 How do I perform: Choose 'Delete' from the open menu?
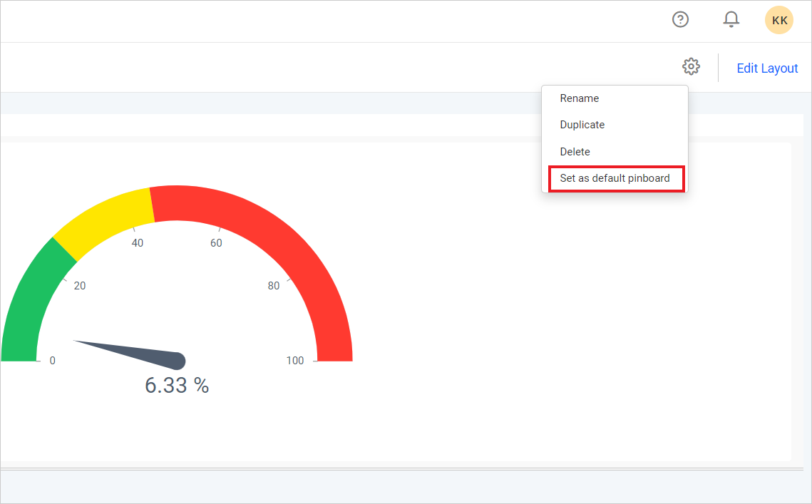575,151
